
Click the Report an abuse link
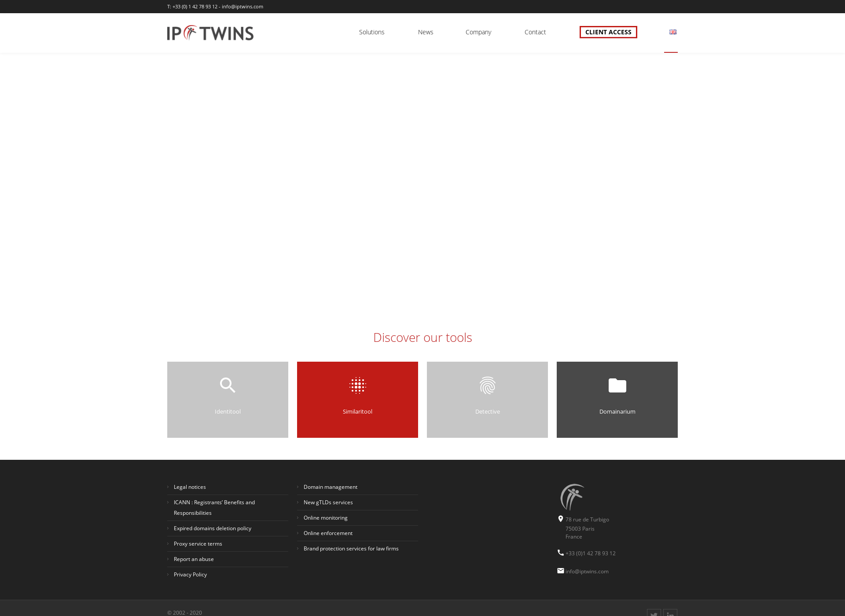tap(193, 558)
